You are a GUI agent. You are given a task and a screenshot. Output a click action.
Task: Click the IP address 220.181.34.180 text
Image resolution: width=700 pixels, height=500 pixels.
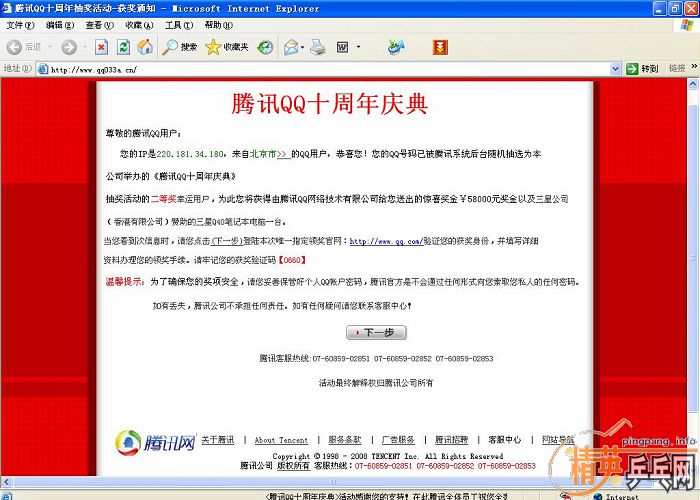190,154
